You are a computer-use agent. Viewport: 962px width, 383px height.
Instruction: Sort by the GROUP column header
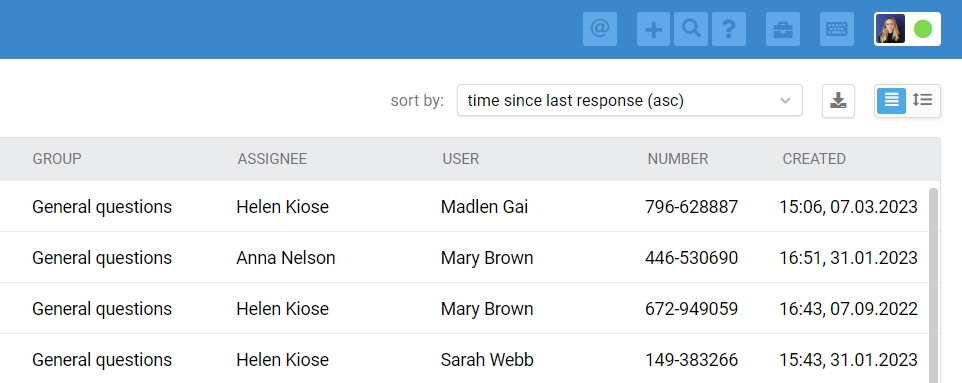coord(56,159)
